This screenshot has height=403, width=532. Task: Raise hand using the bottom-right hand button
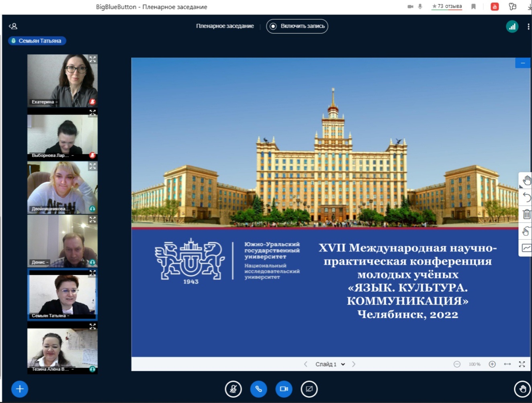(522, 389)
